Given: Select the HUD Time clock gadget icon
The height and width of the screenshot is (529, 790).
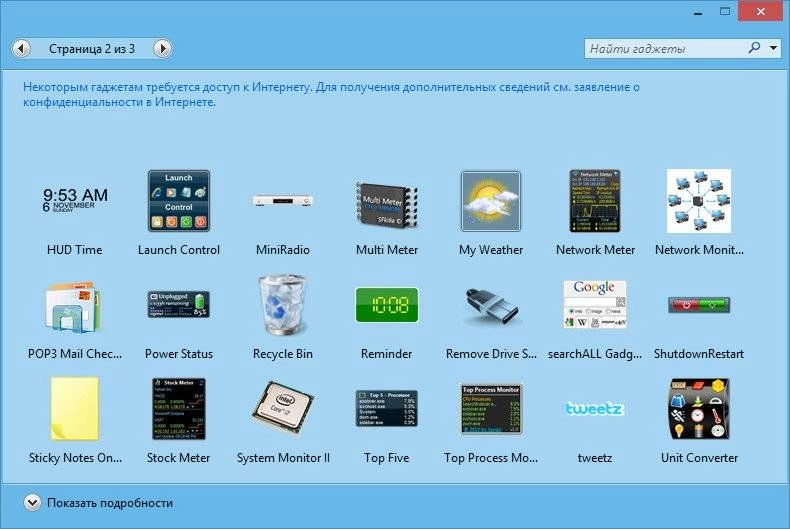Looking at the screenshot, I should (x=75, y=201).
